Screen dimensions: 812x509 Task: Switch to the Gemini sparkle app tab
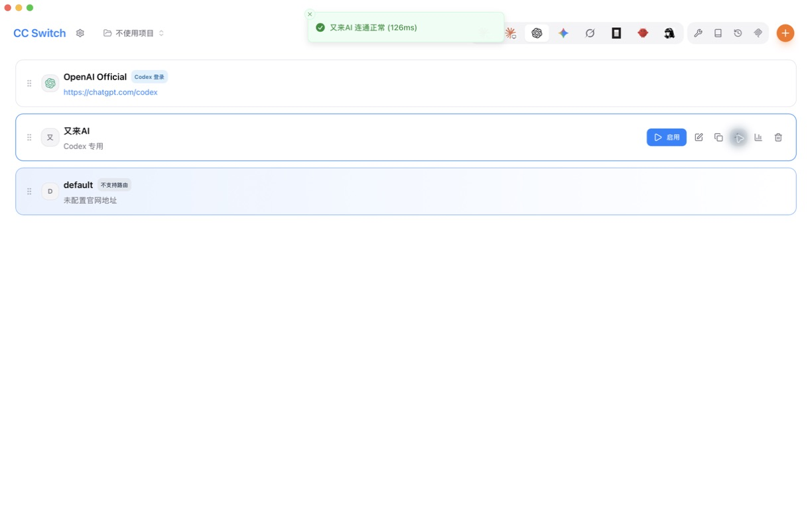click(x=563, y=33)
